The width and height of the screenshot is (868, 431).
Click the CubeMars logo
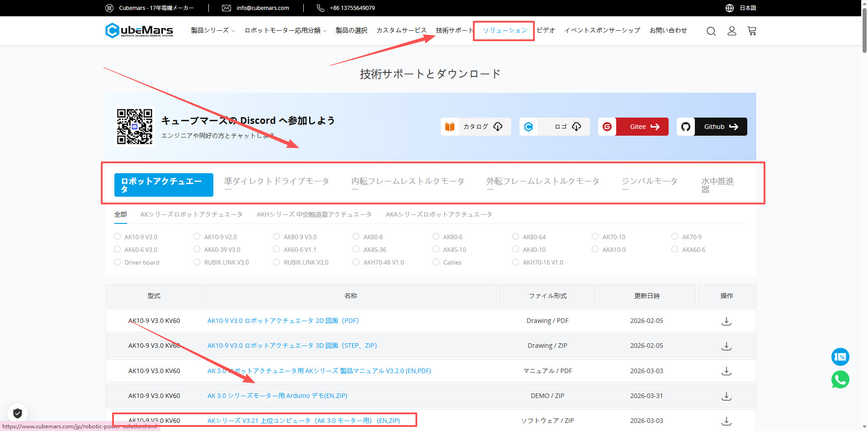click(x=139, y=30)
